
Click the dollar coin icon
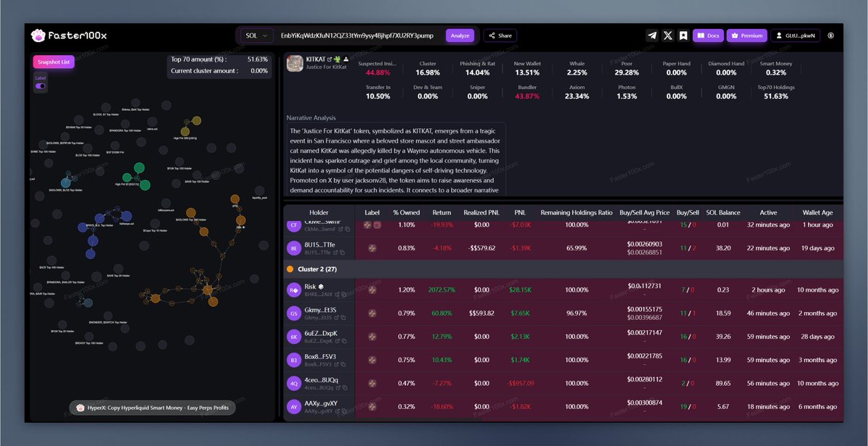[830, 35]
